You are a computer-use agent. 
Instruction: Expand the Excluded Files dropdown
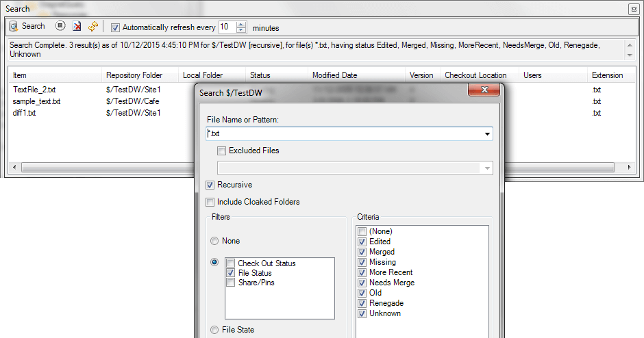487,168
